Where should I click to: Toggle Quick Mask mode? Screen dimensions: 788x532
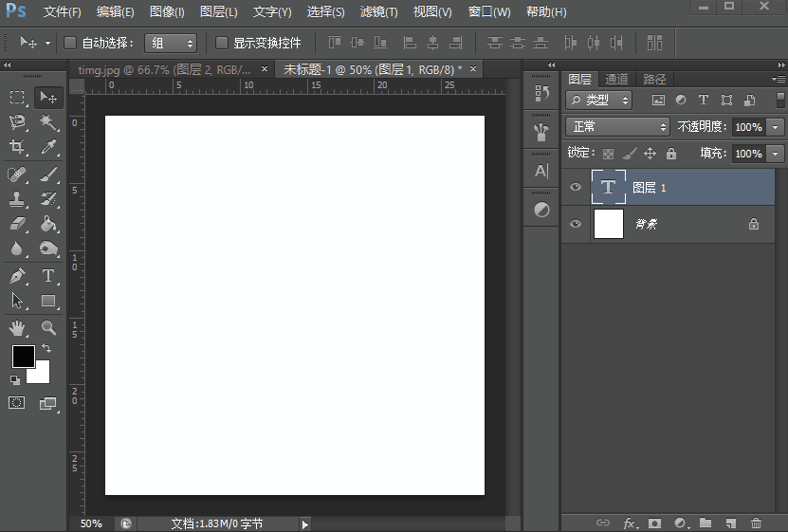tap(16, 402)
